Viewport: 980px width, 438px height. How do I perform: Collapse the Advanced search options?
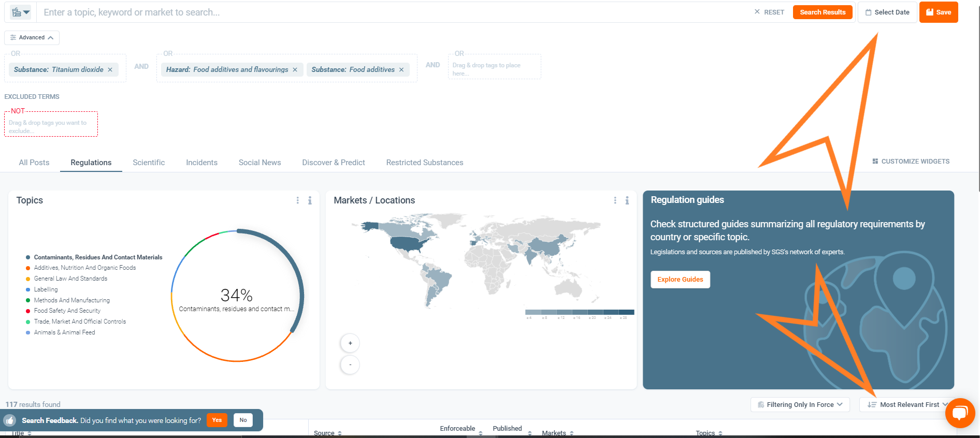pos(32,38)
